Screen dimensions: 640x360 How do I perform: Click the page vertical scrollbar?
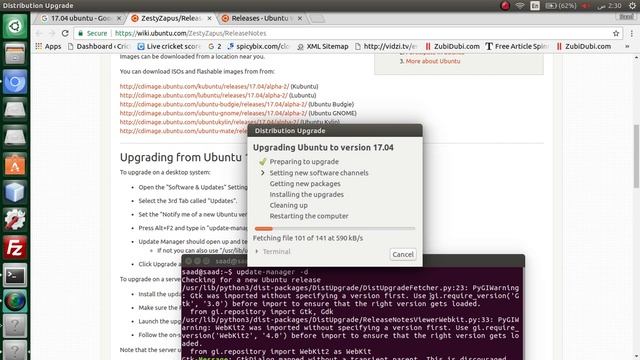tap(636, 155)
